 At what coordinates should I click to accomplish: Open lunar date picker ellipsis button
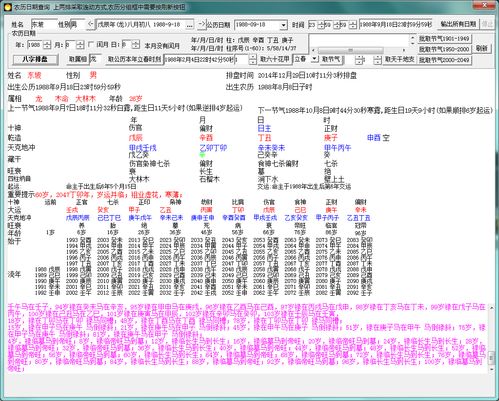(x=190, y=25)
